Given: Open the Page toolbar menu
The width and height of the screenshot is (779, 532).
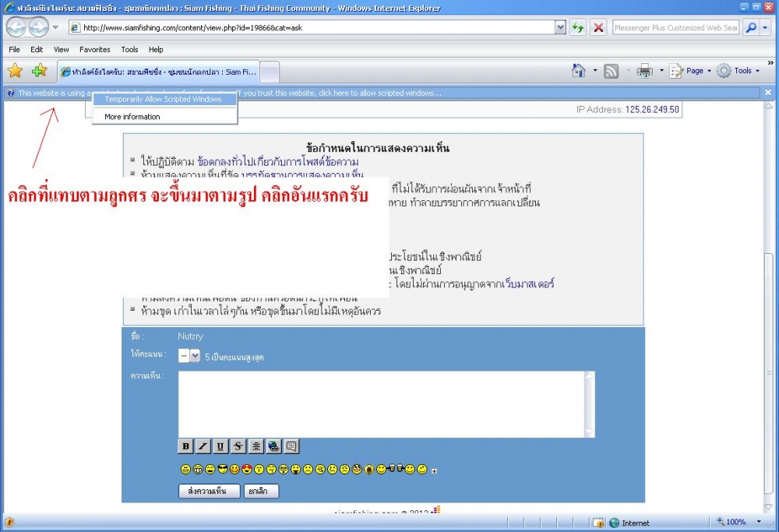Looking at the screenshot, I should click(690, 71).
